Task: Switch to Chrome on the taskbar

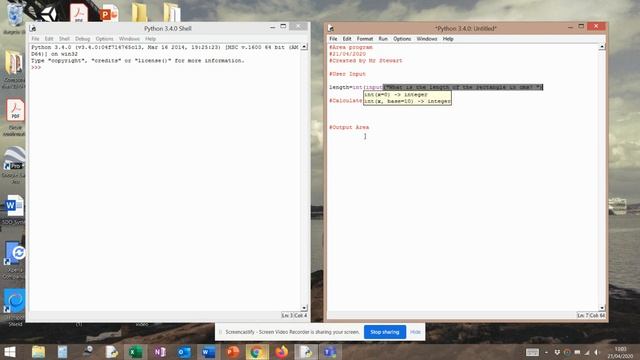Action: point(257,352)
